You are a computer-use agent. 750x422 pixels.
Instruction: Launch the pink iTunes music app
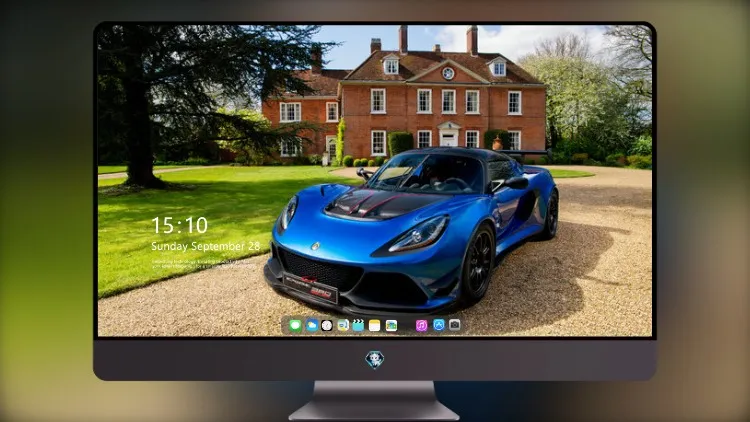click(421, 325)
